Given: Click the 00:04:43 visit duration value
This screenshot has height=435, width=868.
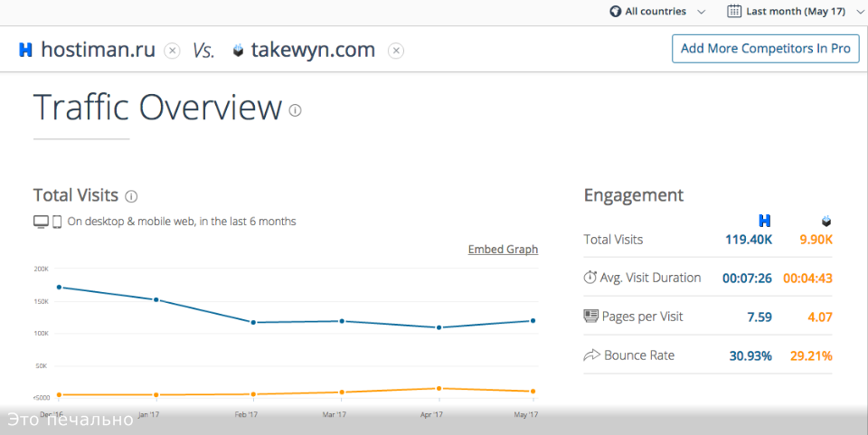Looking at the screenshot, I should coord(807,279).
